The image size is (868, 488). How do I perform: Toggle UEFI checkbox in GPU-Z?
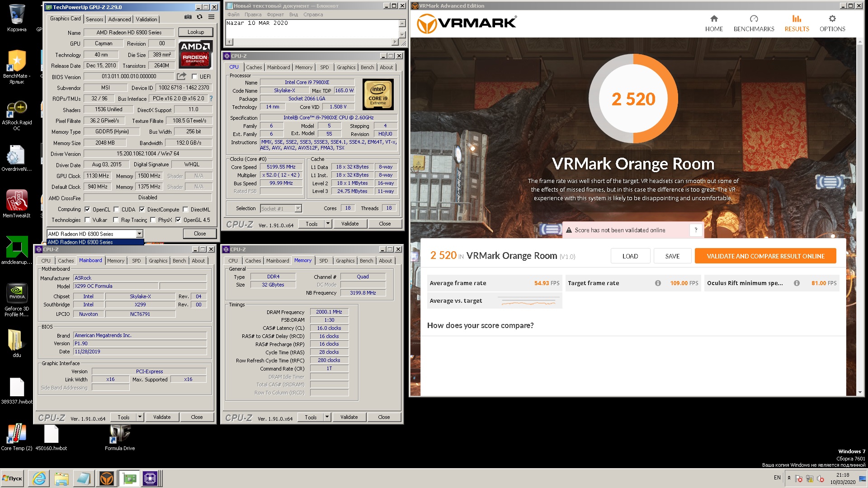194,76
